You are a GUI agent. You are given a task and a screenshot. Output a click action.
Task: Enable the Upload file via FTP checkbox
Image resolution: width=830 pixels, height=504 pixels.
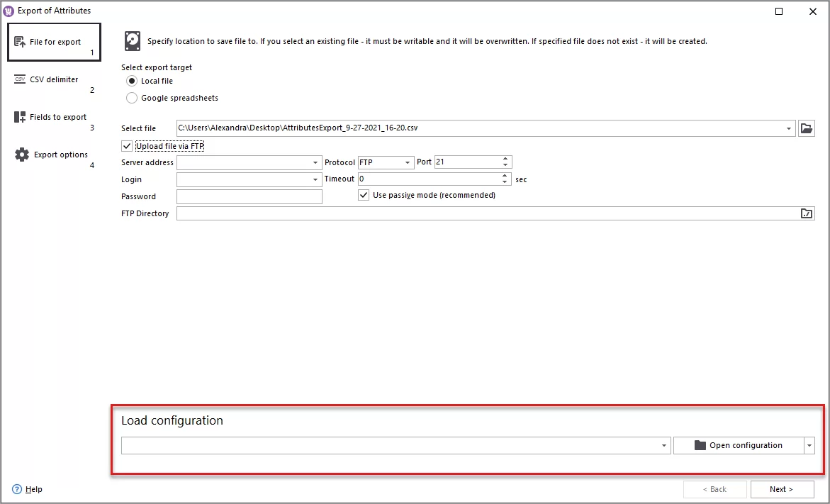pos(126,145)
